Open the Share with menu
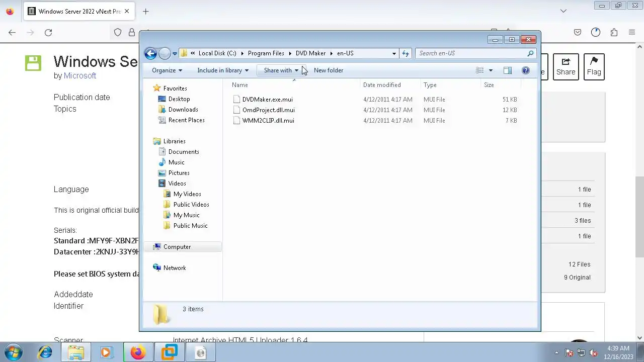Viewport: 644px width, 362px height. (281, 70)
